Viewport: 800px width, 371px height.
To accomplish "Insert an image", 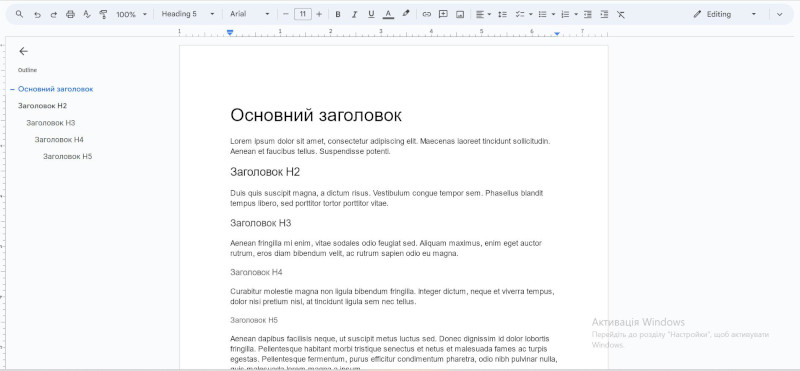I will coord(460,14).
